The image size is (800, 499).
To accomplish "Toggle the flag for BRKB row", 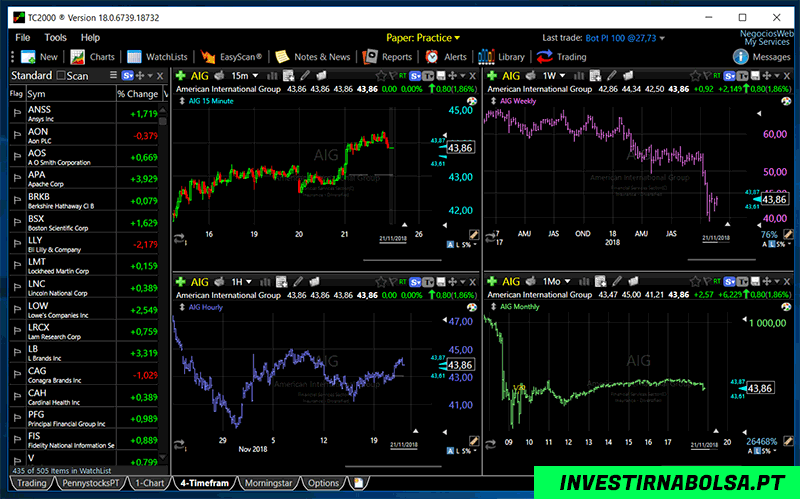I will [17, 201].
